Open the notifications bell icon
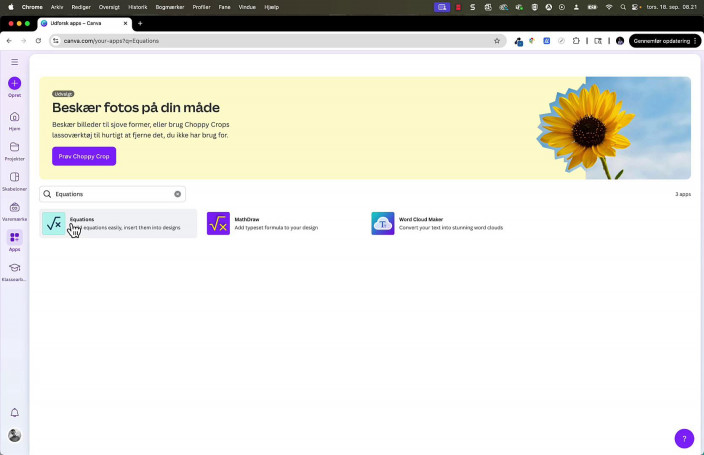 pyautogui.click(x=14, y=413)
